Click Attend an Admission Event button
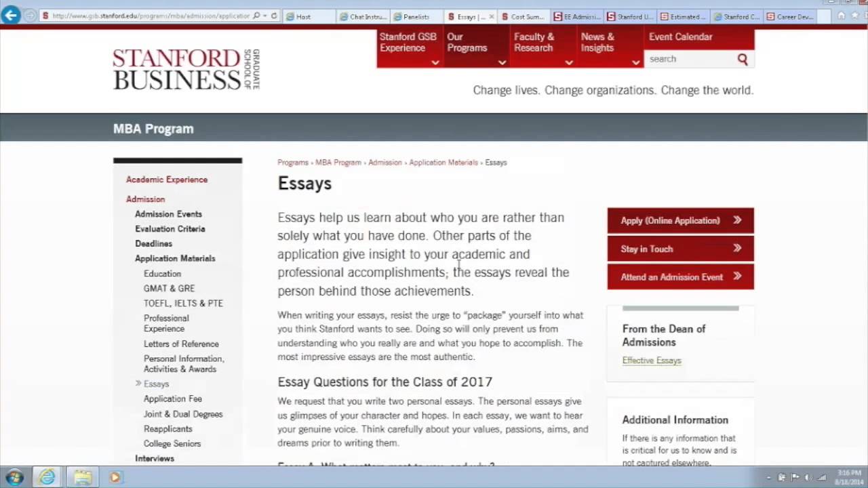 coord(680,277)
